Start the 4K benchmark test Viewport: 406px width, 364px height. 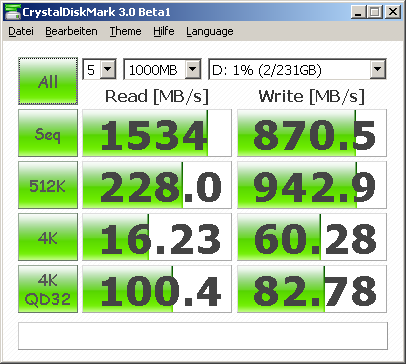point(48,237)
